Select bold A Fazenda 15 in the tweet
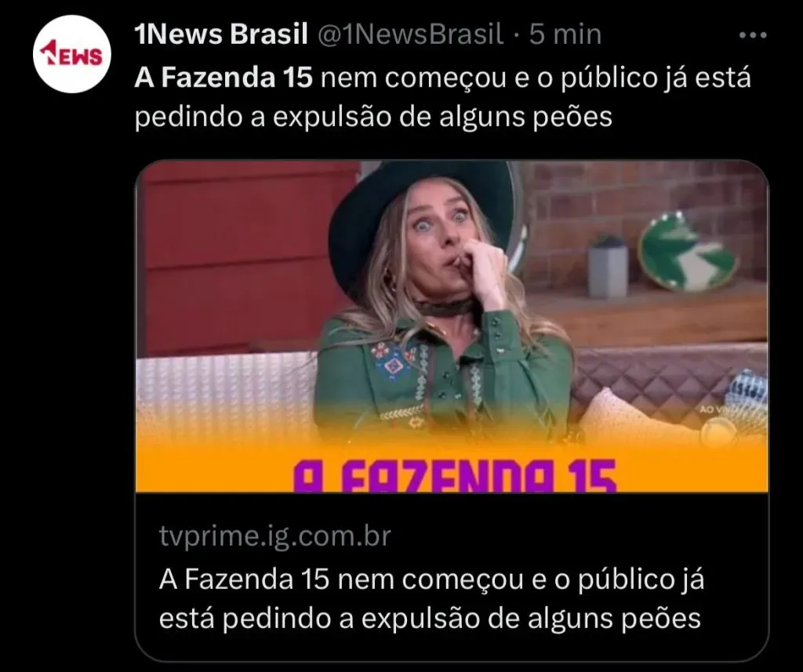Screen dimensions: 803x672 coord(223,78)
